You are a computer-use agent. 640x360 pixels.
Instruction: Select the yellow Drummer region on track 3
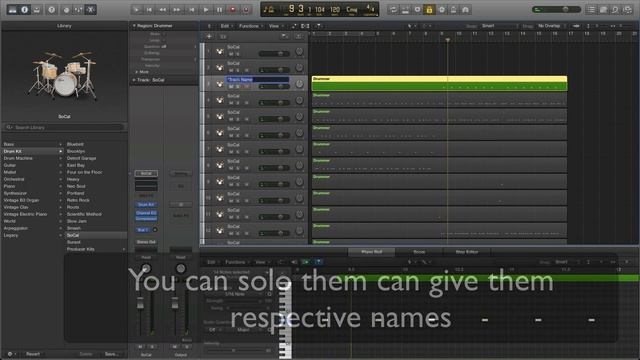pos(439,83)
